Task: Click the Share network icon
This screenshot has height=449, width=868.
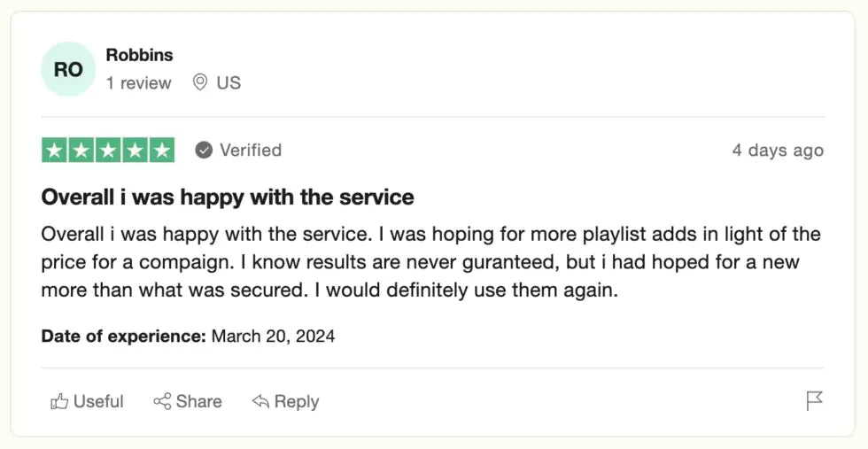Action: click(162, 402)
